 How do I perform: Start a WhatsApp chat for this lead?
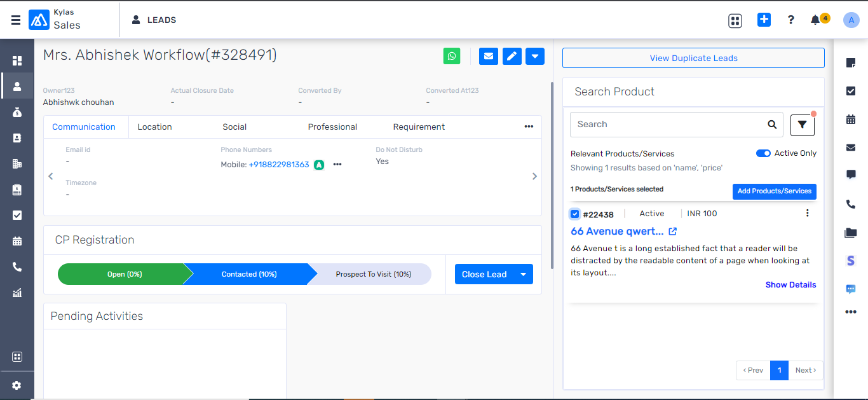pos(451,56)
